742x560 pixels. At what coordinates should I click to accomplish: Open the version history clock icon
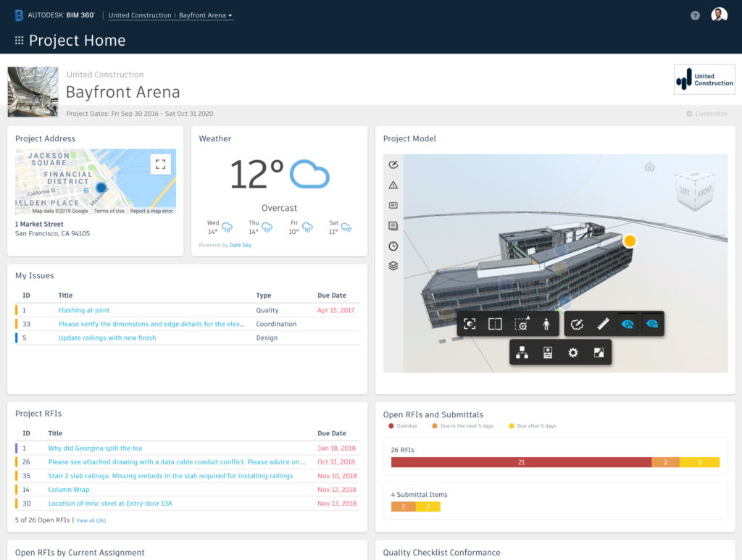point(393,246)
